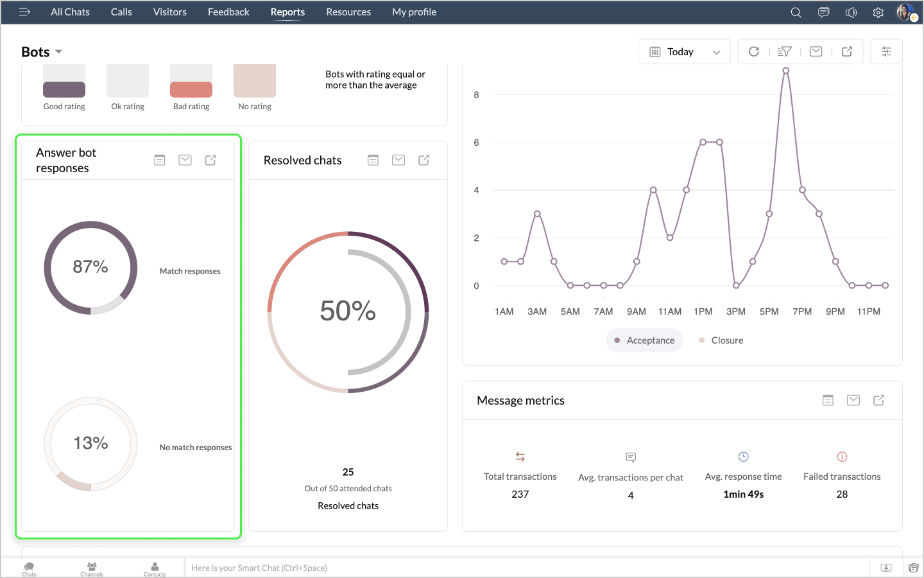Open customize sliders icon at top right
The height and width of the screenshot is (578, 924).
pyautogui.click(x=886, y=51)
